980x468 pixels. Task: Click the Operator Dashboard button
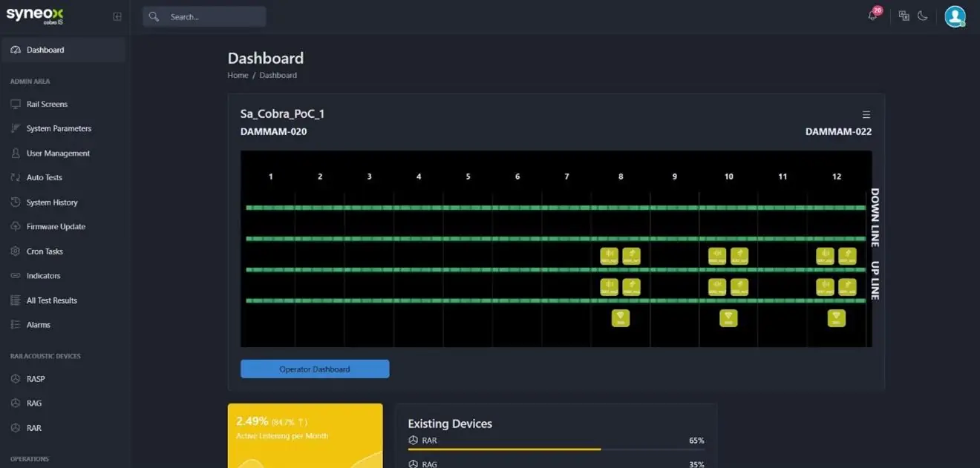click(x=315, y=369)
